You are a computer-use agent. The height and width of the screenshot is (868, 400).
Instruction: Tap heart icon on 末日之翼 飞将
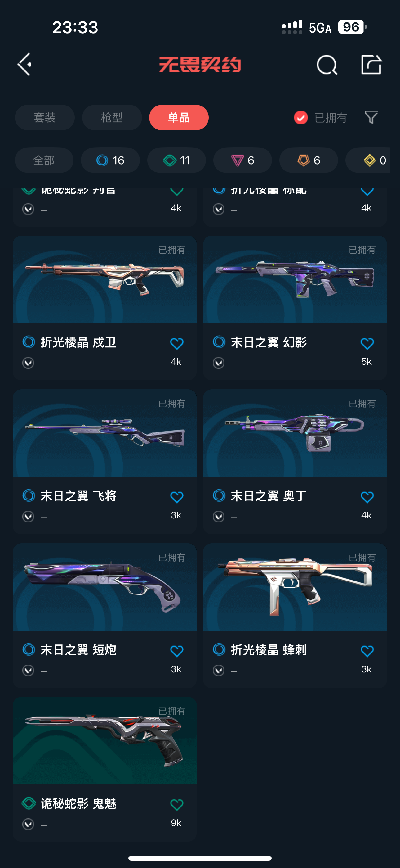(176, 497)
